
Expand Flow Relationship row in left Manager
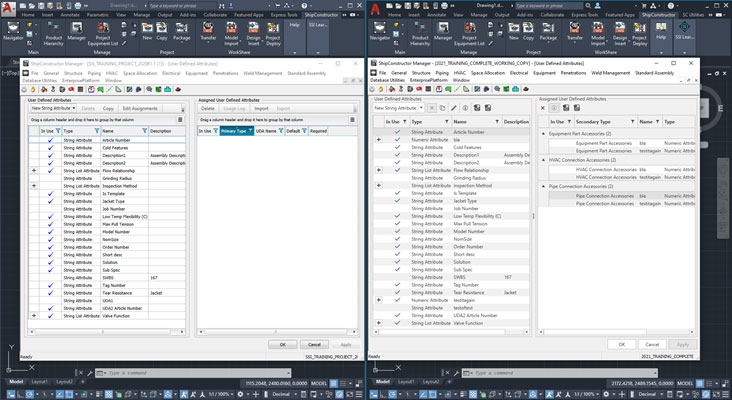coord(34,170)
